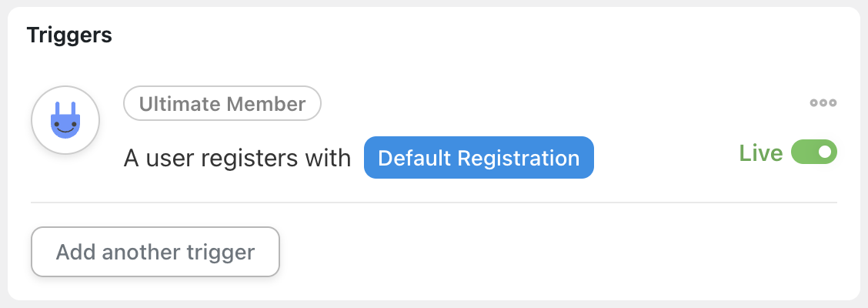Image resolution: width=868 pixels, height=308 pixels.
Task: Click the blue plug integration icon
Action: tap(65, 120)
